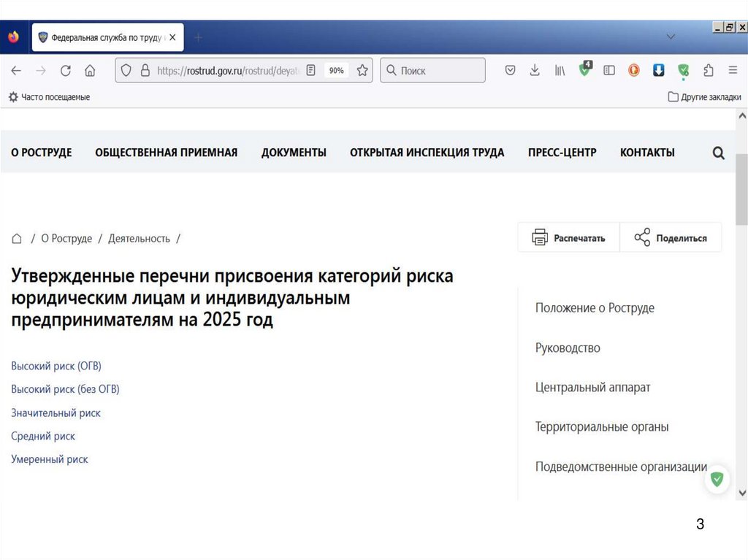Viewport: 748px width, 560px height.
Task: Open the library bookmarks and history icon
Action: pos(560,71)
